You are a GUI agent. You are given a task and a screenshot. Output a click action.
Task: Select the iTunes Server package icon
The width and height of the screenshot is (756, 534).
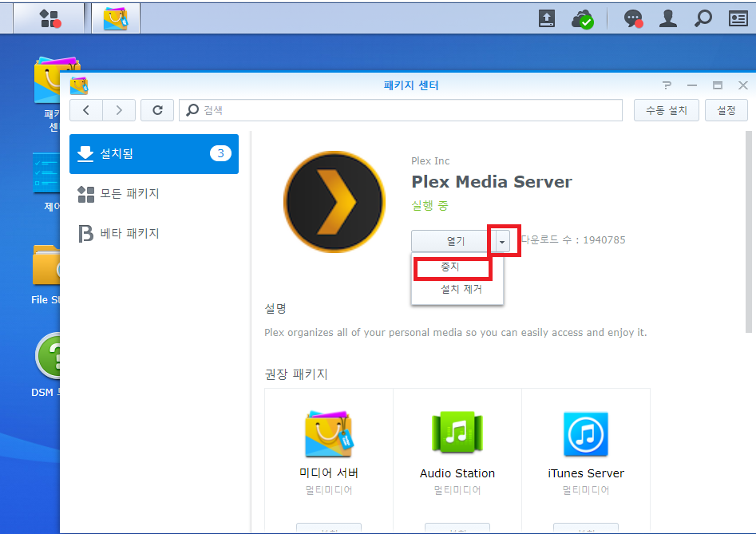[586, 433]
